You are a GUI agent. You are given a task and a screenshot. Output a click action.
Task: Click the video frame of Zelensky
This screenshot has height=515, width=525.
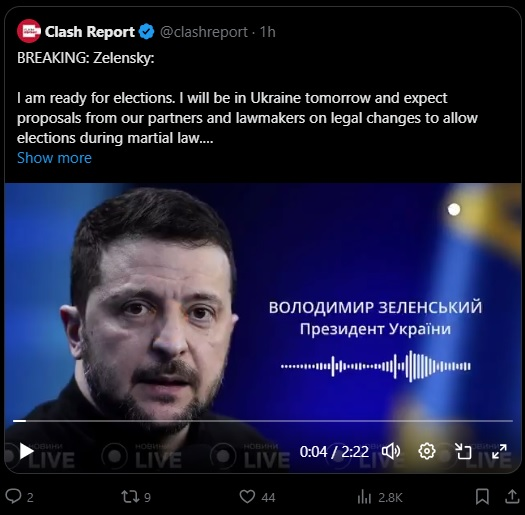click(x=263, y=301)
